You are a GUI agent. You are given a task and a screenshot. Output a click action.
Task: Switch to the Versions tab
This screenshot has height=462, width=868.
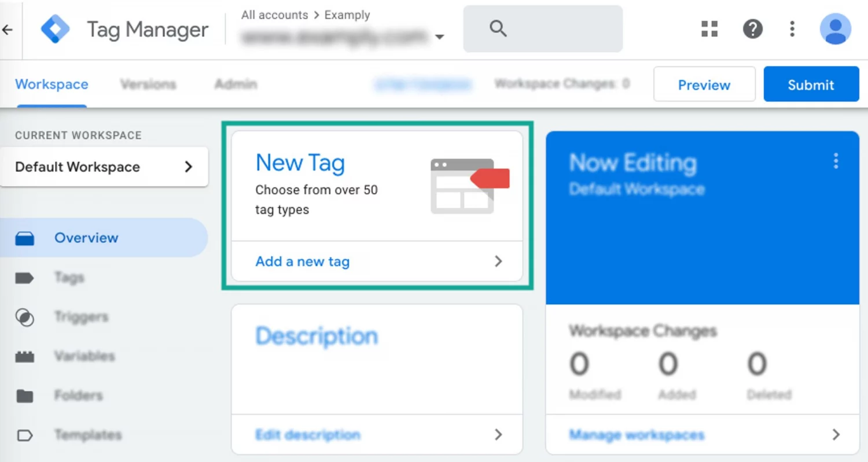coord(148,84)
